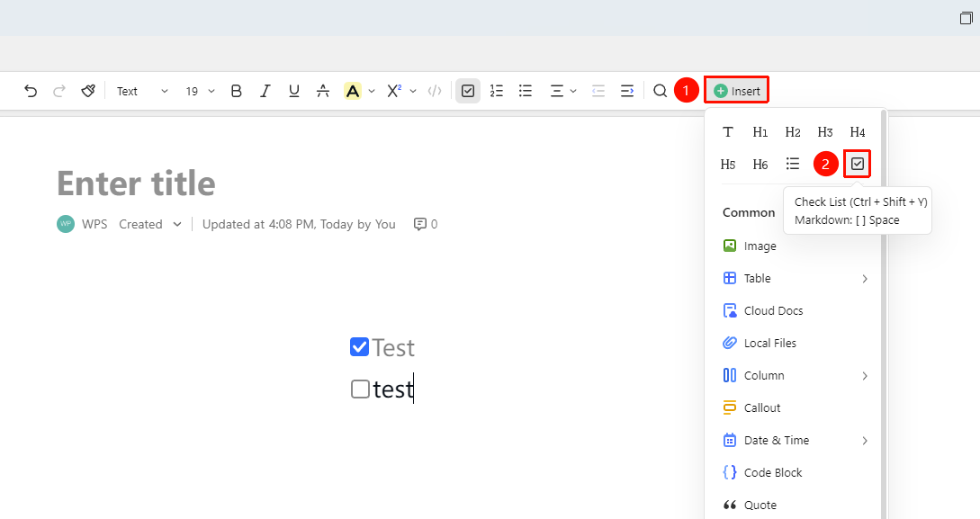Undo the last action

point(31,91)
